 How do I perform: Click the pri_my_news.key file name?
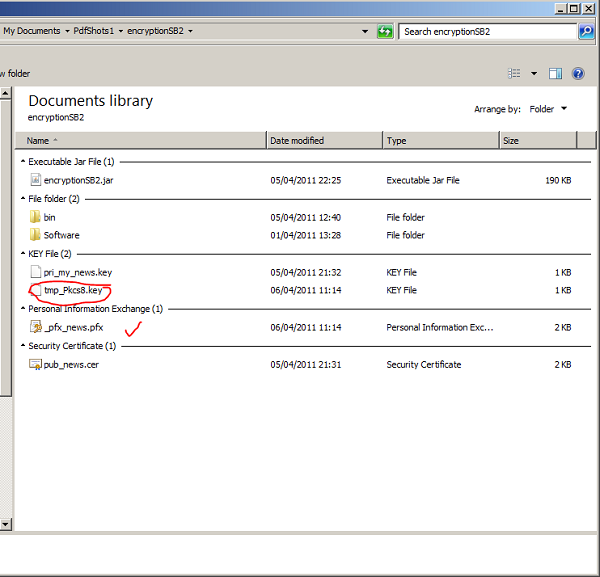point(78,272)
